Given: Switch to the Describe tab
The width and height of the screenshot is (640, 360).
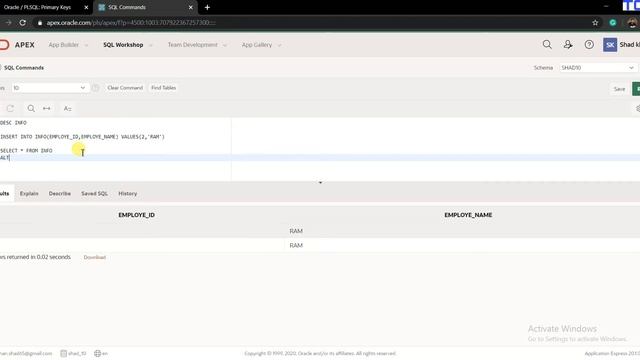Looking at the screenshot, I should tap(60, 193).
